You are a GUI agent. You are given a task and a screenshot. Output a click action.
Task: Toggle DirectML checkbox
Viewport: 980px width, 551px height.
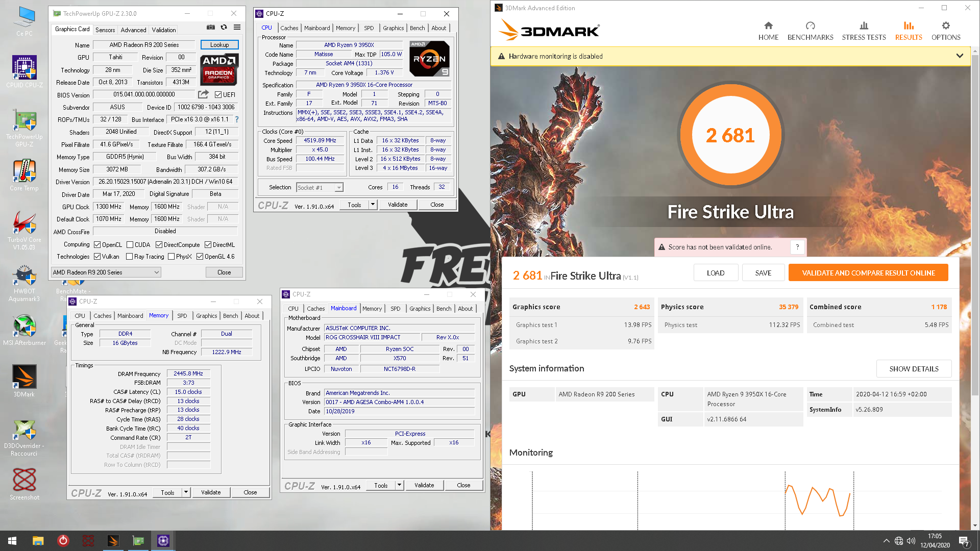[208, 245]
